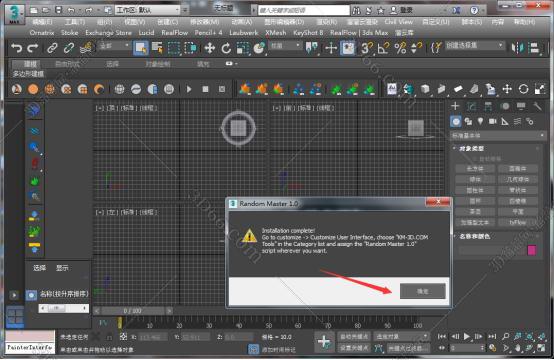The height and width of the screenshot is (360, 554).
Task: Open the workspace (工作区) dropdown
Action: [148, 10]
